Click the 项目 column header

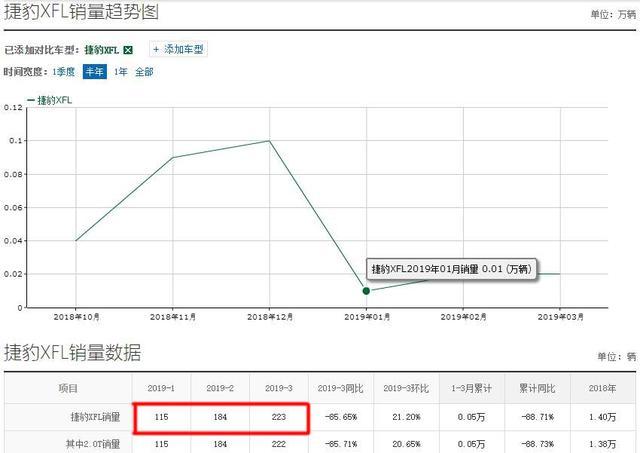(x=68, y=388)
